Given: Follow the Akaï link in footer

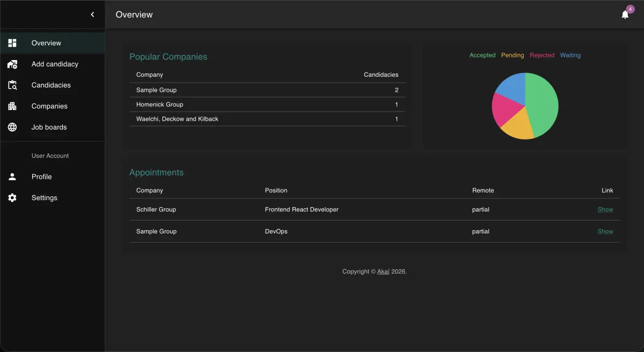Looking at the screenshot, I should [383, 272].
